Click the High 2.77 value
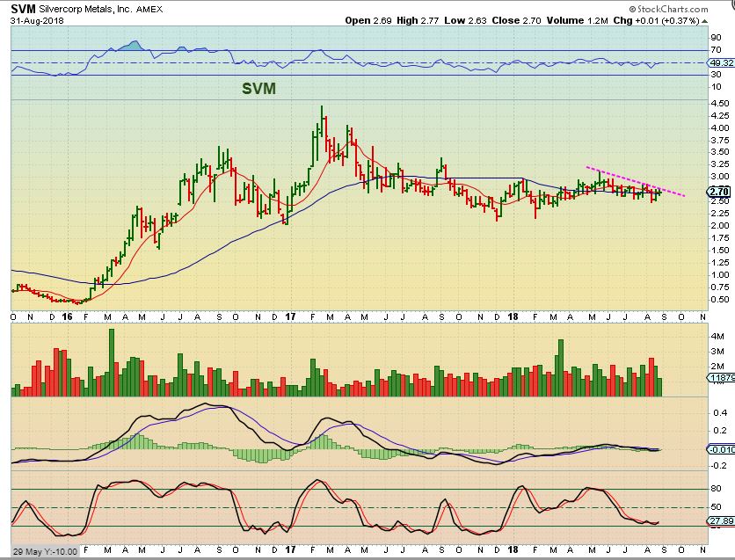The image size is (735, 560). [418, 20]
